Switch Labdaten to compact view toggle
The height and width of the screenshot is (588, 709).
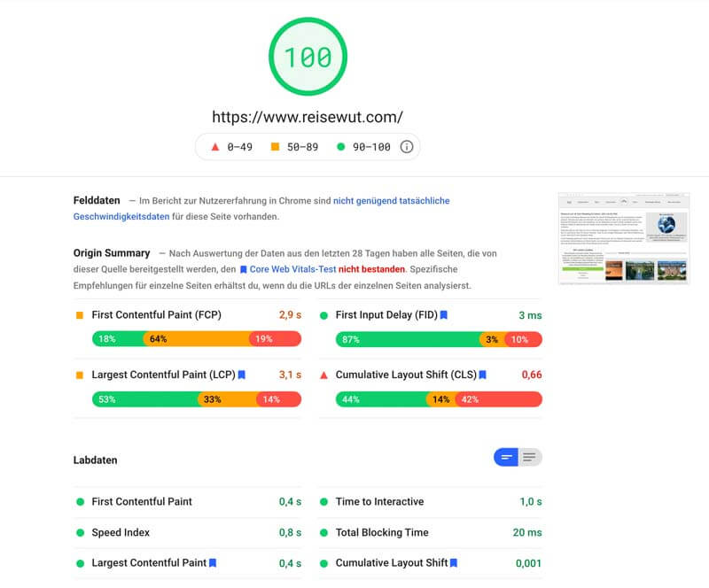click(x=506, y=458)
